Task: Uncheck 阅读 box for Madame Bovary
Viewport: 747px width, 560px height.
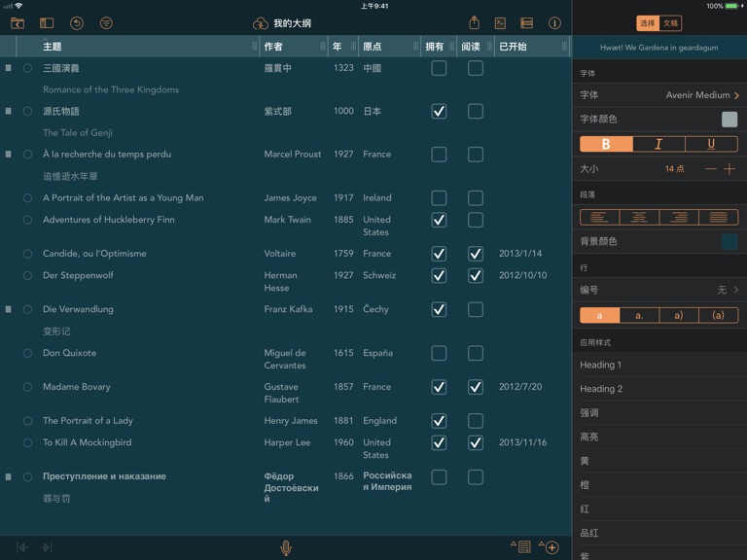Action: [476, 387]
